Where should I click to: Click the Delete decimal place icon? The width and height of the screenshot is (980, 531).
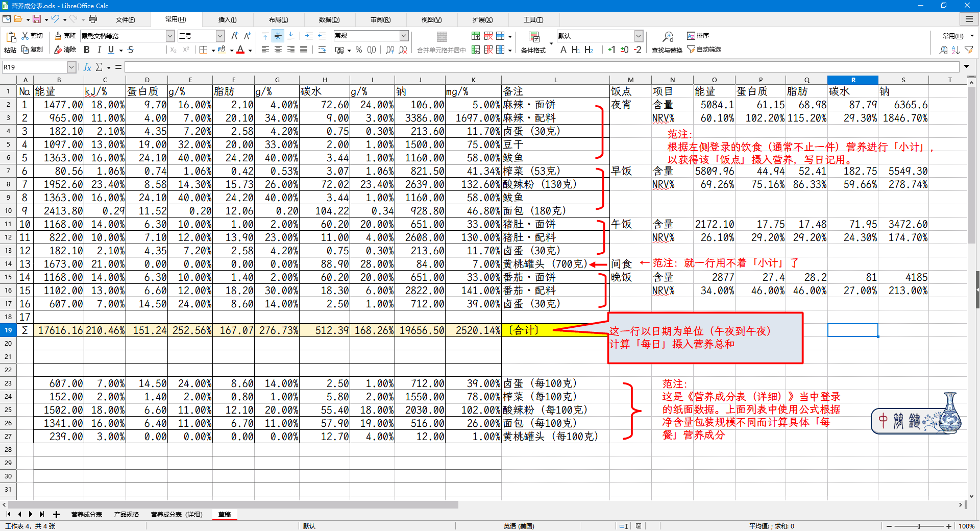click(x=403, y=50)
